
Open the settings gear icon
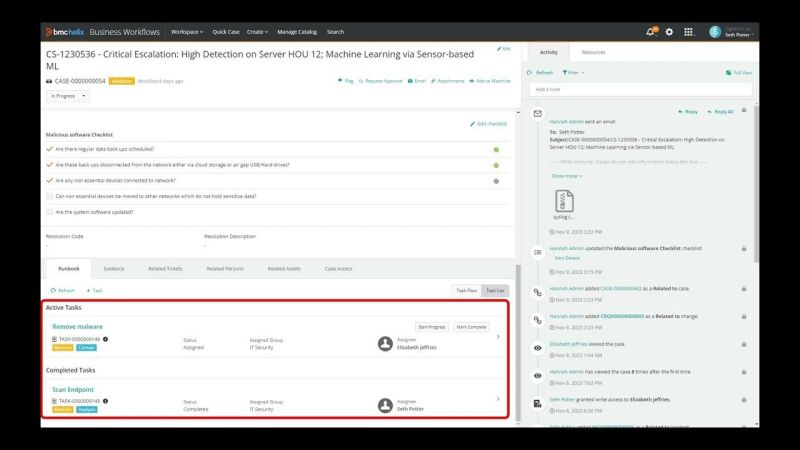tap(669, 32)
